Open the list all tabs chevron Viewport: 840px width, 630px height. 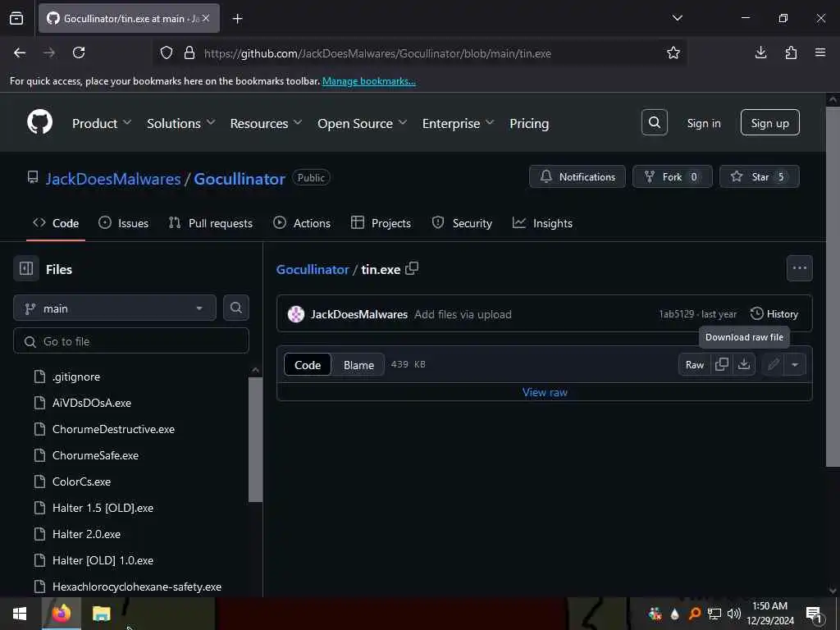coord(677,18)
